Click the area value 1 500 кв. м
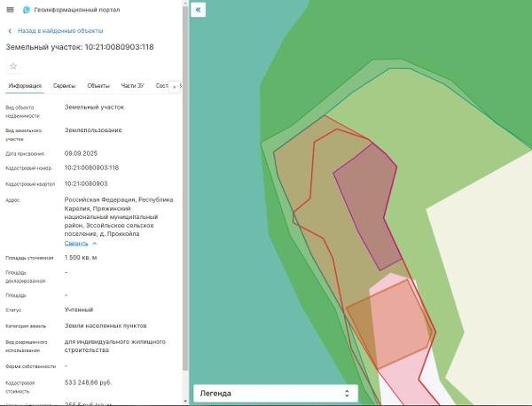 tap(81, 258)
